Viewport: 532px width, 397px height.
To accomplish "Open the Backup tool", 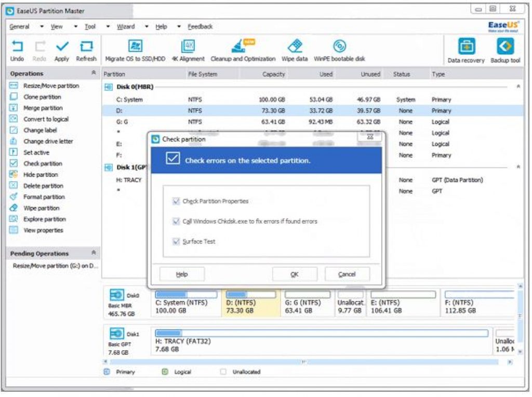I will pos(505,51).
